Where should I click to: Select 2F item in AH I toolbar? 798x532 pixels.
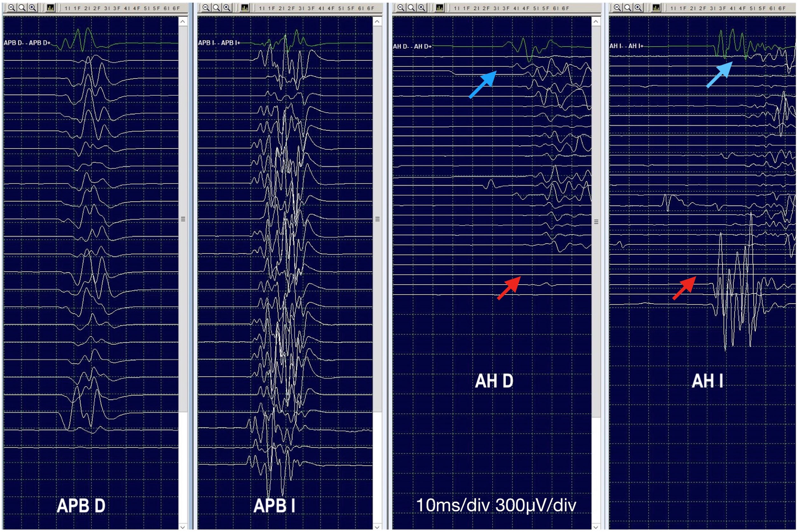[x=702, y=8]
